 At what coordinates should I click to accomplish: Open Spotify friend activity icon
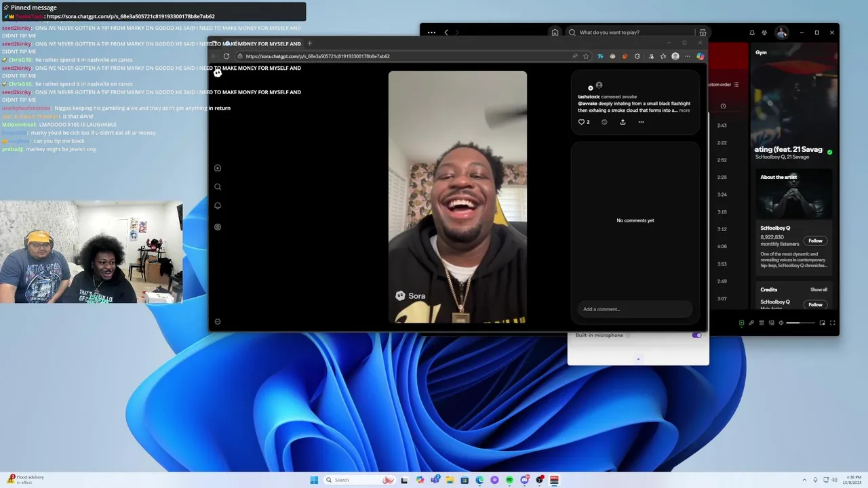point(765,33)
